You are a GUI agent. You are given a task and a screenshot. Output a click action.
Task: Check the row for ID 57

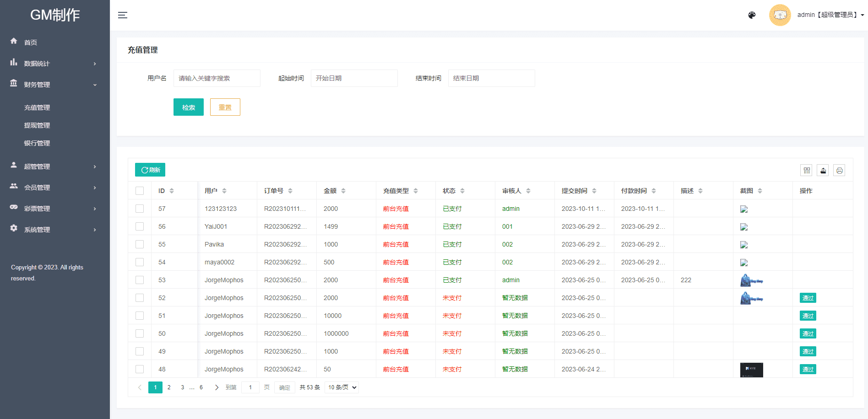click(x=140, y=209)
